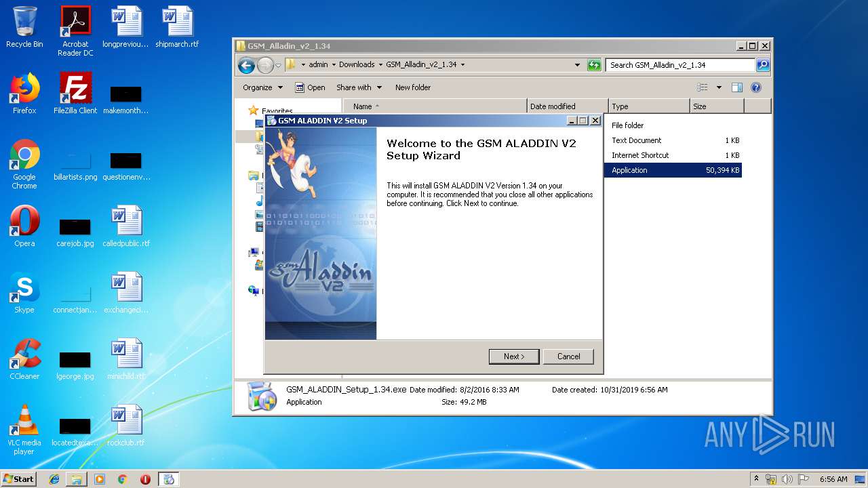
Task: Open longpreviou document on desktop
Action: [x=125, y=28]
